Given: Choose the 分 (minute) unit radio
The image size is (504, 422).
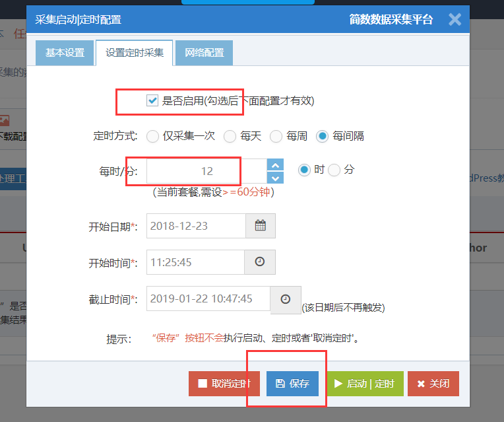Looking at the screenshot, I should (x=334, y=170).
